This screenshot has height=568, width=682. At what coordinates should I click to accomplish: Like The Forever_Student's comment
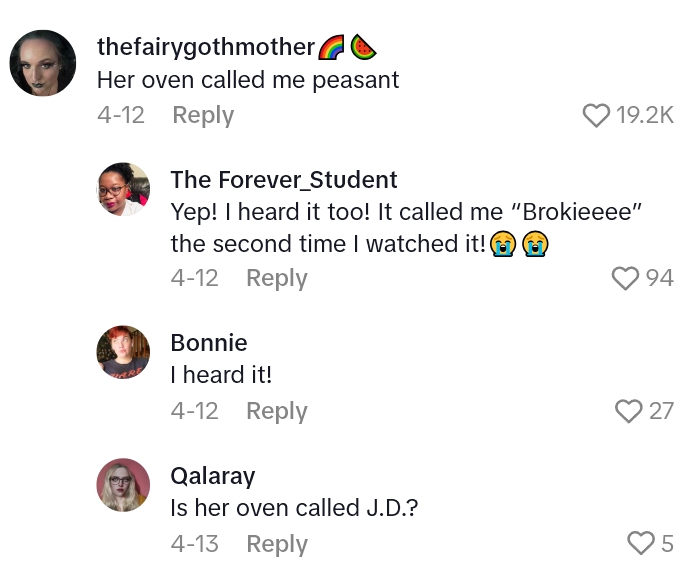[626, 278]
